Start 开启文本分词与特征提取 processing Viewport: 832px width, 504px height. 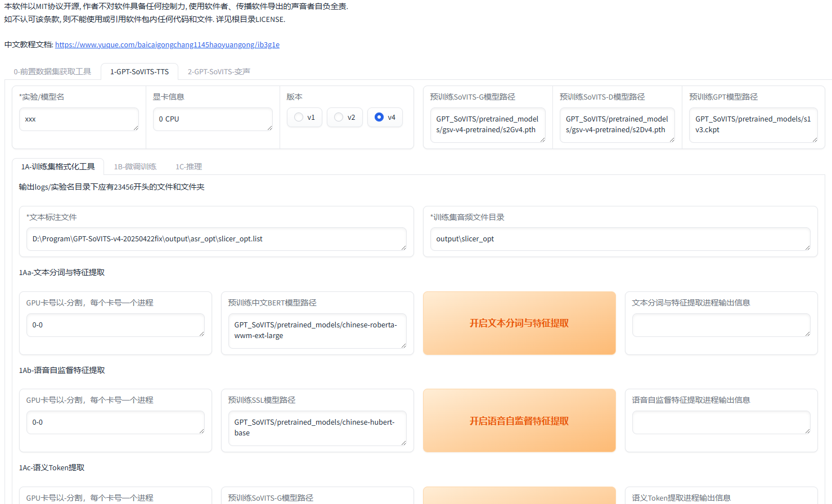pos(519,323)
